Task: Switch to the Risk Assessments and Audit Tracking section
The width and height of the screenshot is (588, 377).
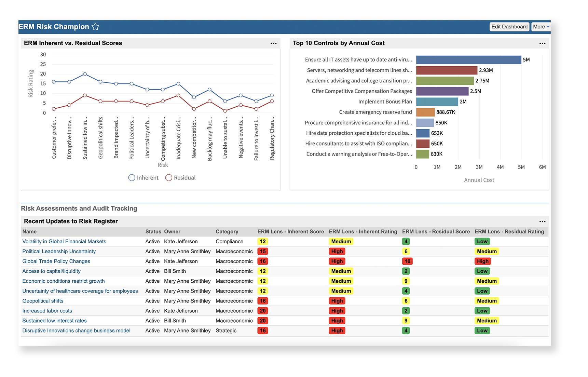Action: [79, 208]
